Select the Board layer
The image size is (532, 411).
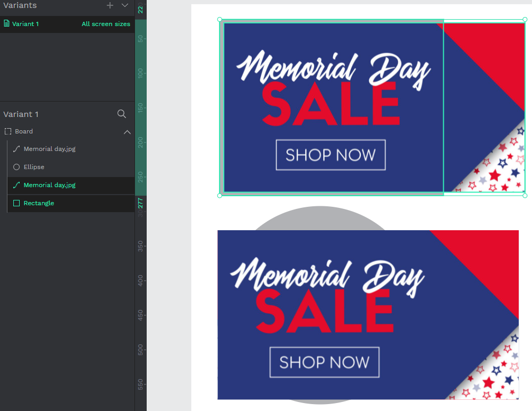[67, 131]
